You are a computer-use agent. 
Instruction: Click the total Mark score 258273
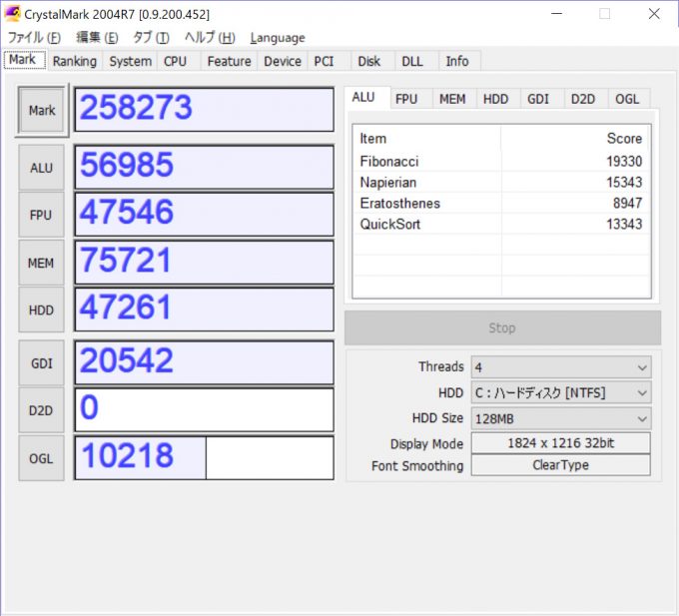[205, 110]
